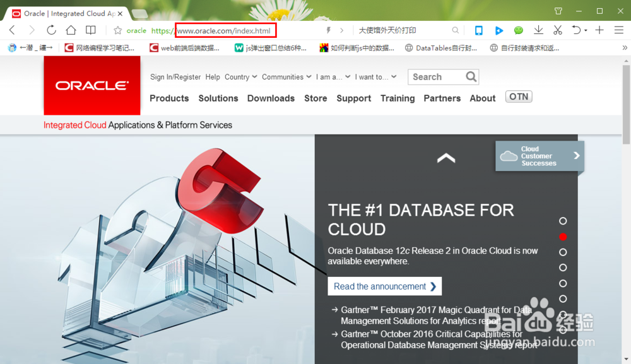Expand the 'I want to...' dropdown
631x364 pixels.
pyautogui.click(x=376, y=77)
